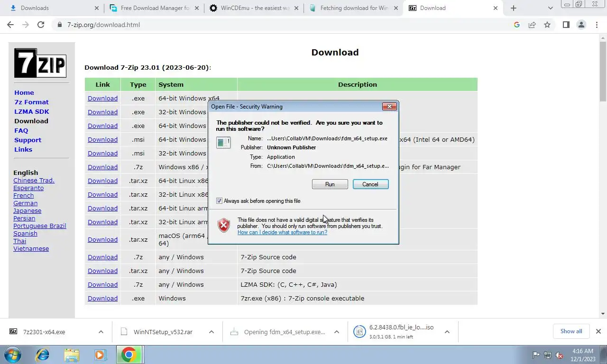Open the Home link in sidebar
The height and width of the screenshot is (364, 607).
(x=24, y=93)
